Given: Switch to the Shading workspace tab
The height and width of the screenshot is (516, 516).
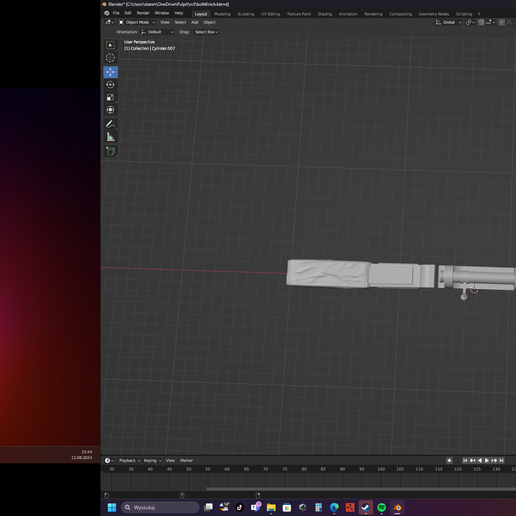Looking at the screenshot, I should pyautogui.click(x=325, y=14).
